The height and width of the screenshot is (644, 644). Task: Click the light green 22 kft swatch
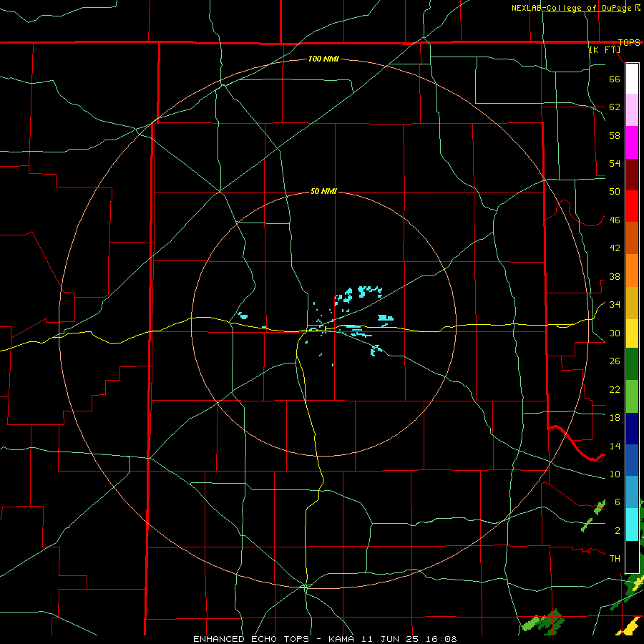click(x=632, y=396)
